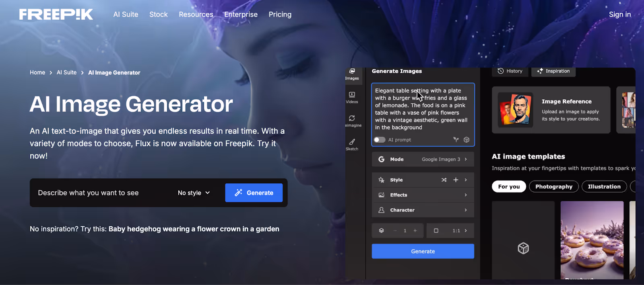Open the 1:1 aspect ratio chevron

tap(466, 231)
